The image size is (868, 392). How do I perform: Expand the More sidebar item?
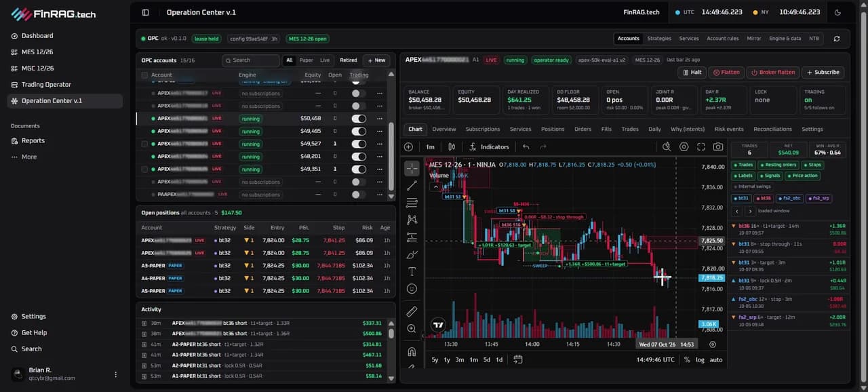point(29,157)
